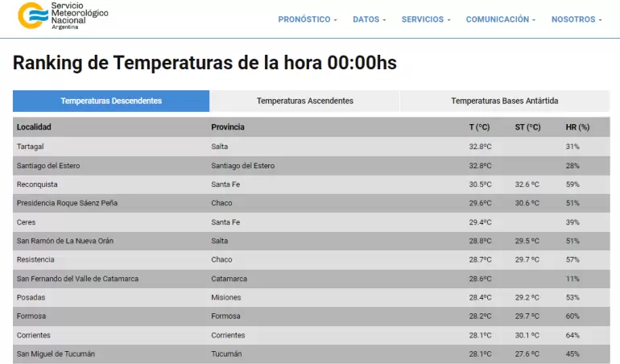The width and height of the screenshot is (620, 364).
Task: Click the Misiones province cell
Action: (x=225, y=297)
